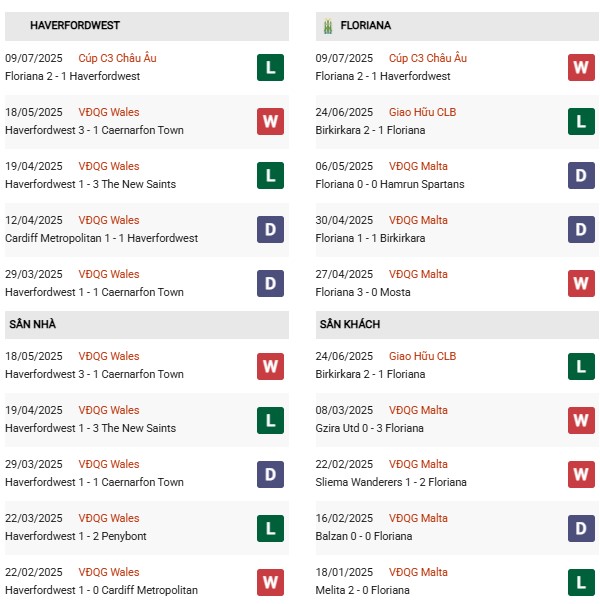Open VĐQG Wales link dated 22/03/2025
The image size is (600, 604).
[110, 518]
